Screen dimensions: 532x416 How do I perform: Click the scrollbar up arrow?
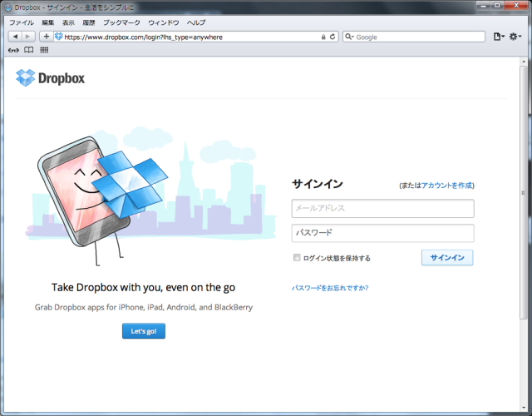pos(524,62)
